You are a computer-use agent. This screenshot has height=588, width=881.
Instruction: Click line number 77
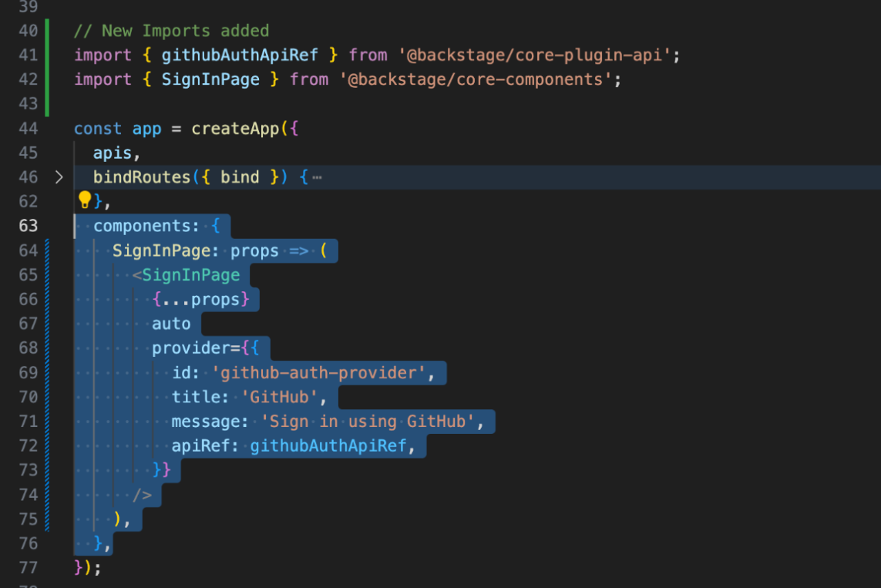click(x=29, y=567)
